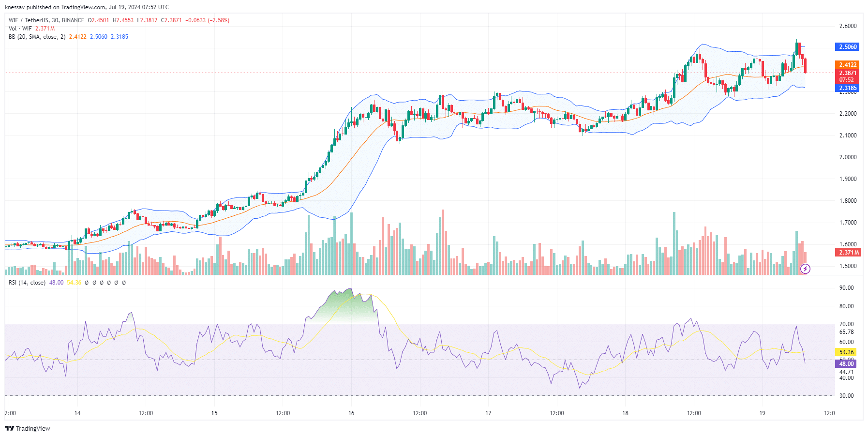The image size is (868, 437).
Task: Click the open value O2.4501
Action: point(98,20)
